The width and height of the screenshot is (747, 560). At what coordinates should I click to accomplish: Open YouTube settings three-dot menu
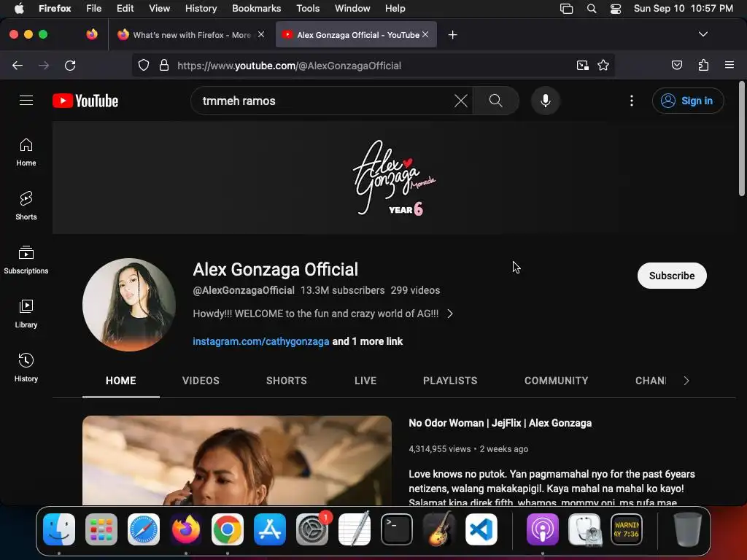632,101
